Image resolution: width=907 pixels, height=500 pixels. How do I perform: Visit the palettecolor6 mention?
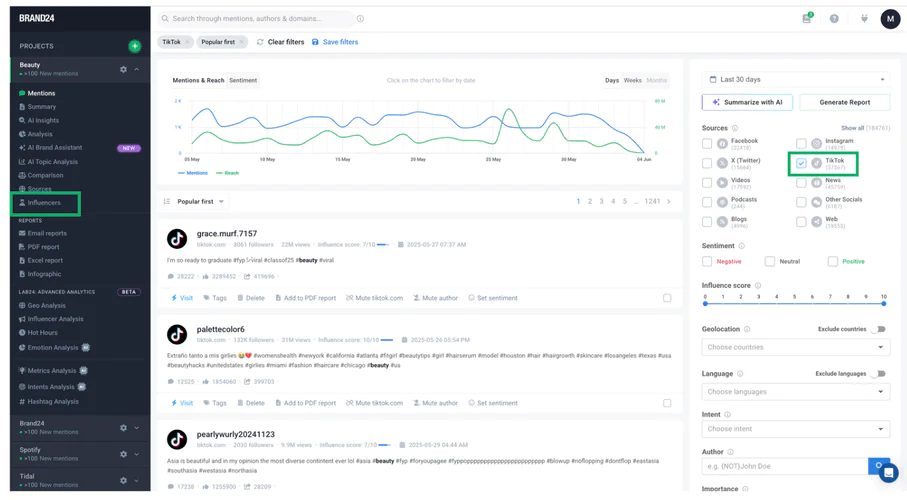(x=182, y=403)
